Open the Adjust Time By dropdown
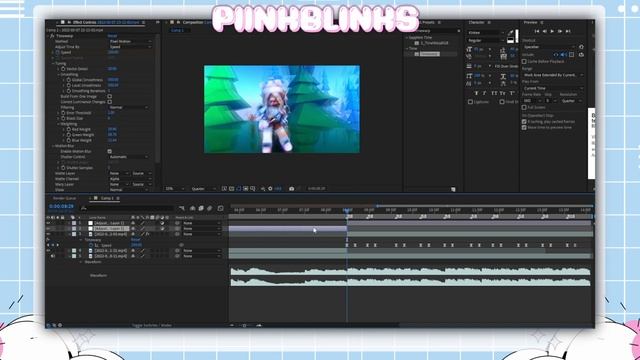The height and width of the screenshot is (360, 640). coord(130,47)
